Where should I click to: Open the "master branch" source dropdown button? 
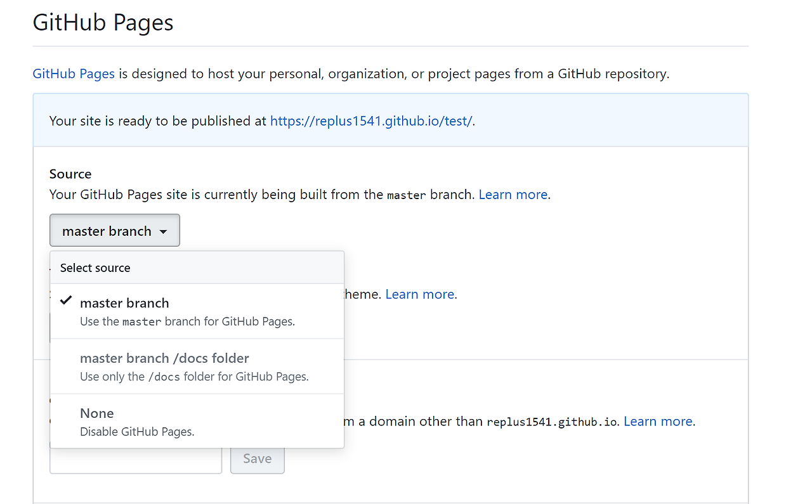114,231
